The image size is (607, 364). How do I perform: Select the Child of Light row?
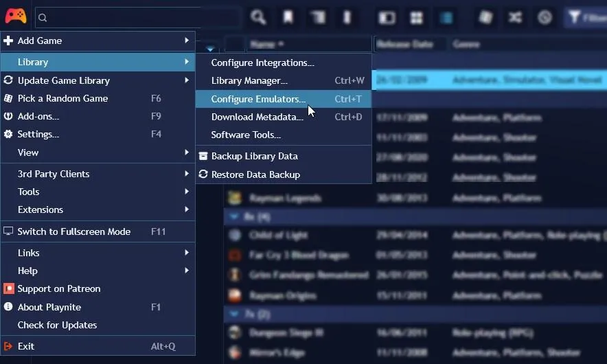pyautogui.click(x=415, y=235)
